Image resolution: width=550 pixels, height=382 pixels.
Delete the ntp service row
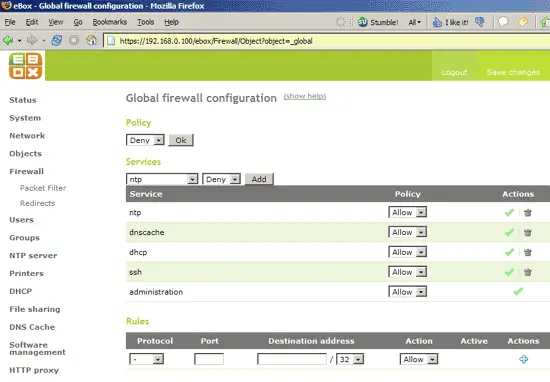[528, 213]
